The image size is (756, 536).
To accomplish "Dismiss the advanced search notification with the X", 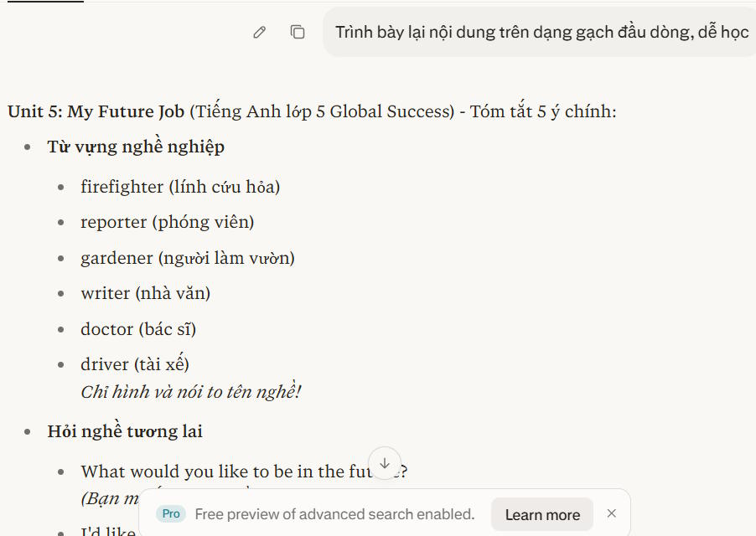I will (611, 513).
